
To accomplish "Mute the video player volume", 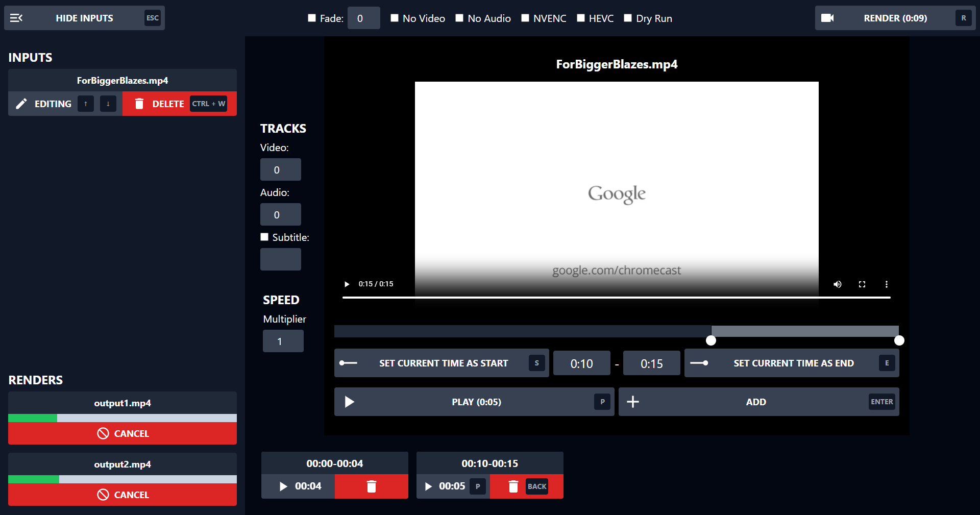I will tap(838, 284).
